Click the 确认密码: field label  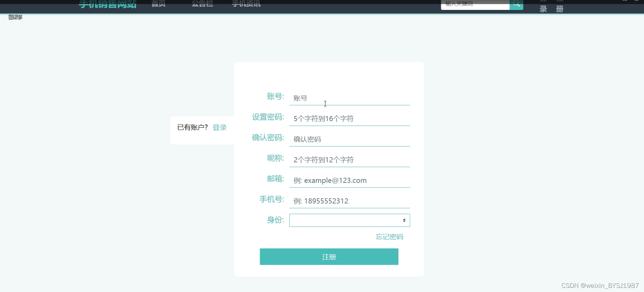coord(268,138)
